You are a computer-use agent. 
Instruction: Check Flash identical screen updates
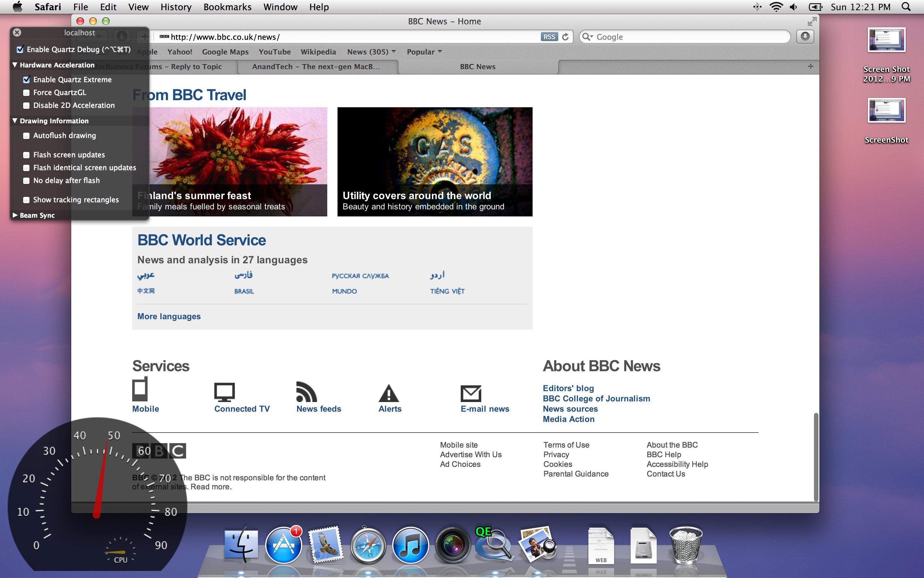pos(26,168)
